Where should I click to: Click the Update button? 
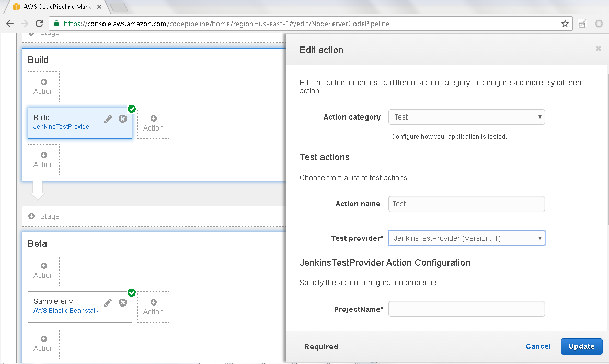pyautogui.click(x=581, y=346)
